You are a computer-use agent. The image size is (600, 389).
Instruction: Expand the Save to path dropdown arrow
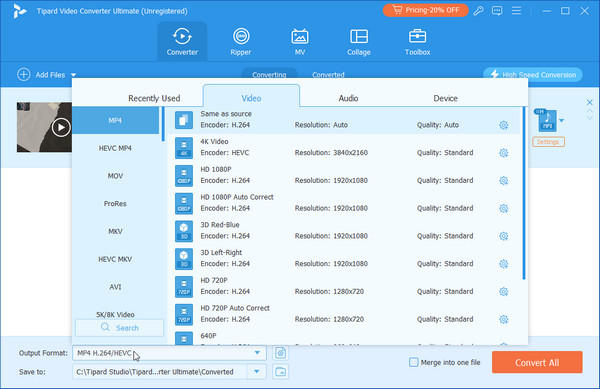[257, 371]
